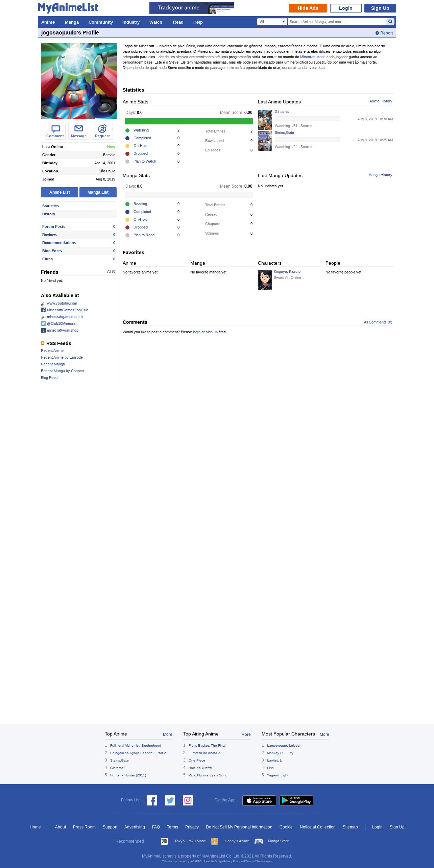Open the Friends All (0) link
This screenshot has height=868, width=434.
point(112,271)
